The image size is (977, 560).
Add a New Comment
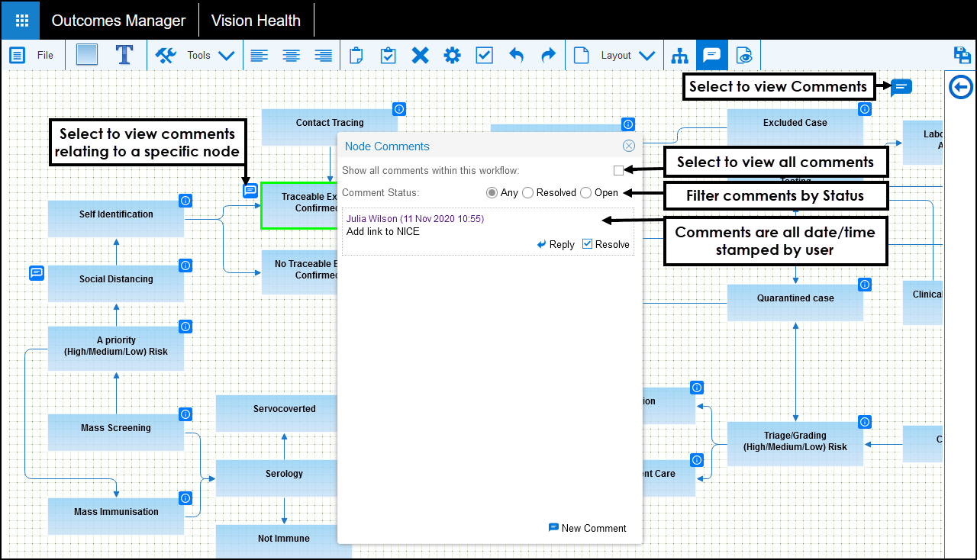pos(587,528)
